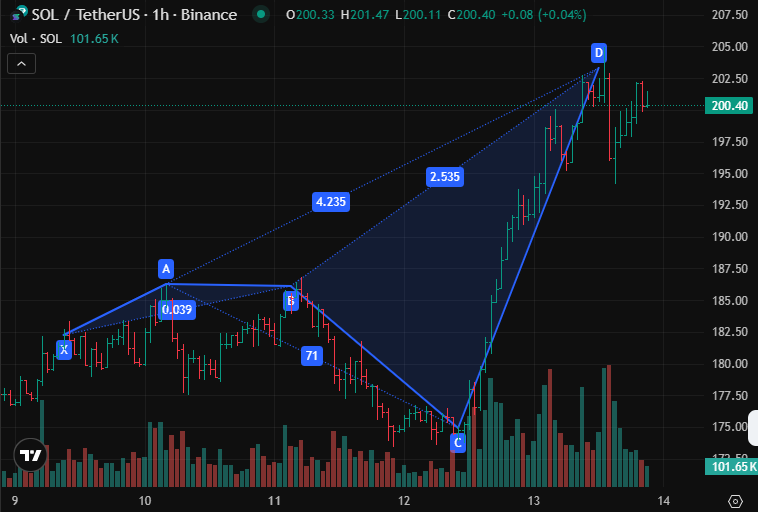Viewport: 758px width, 512px height.
Task: Click the 185.00 price axis label
Action: (729, 301)
